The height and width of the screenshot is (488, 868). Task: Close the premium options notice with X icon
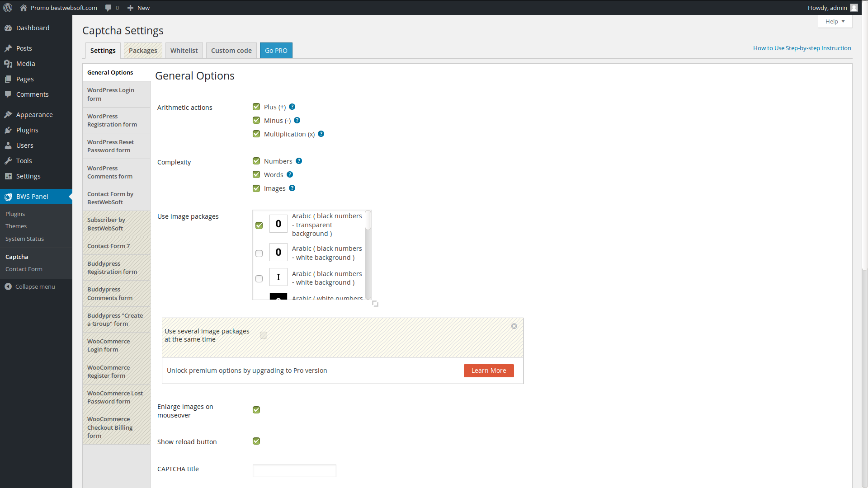(514, 326)
